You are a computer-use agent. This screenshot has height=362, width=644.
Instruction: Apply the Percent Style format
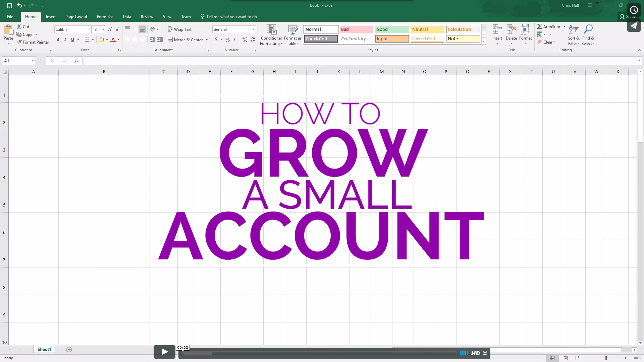[227, 40]
